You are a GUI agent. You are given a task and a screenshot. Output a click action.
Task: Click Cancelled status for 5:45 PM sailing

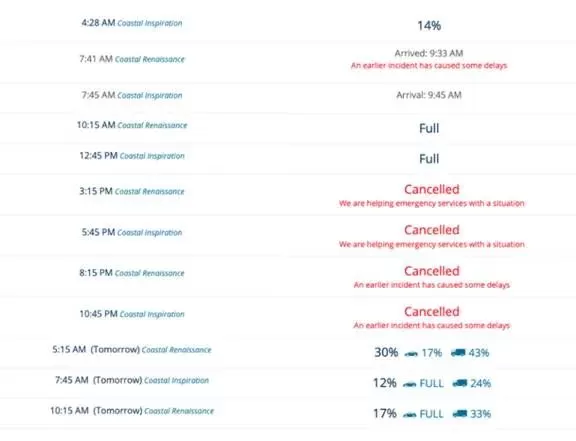pyautogui.click(x=432, y=230)
